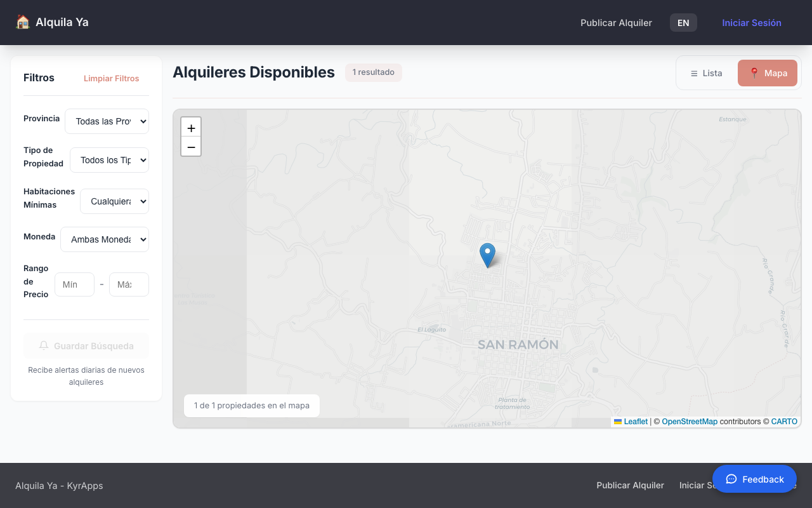The width and height of the screenshot is (812, 508).
Task: Open the OpenStreetMap attribution link
Action: coord(690,422)
